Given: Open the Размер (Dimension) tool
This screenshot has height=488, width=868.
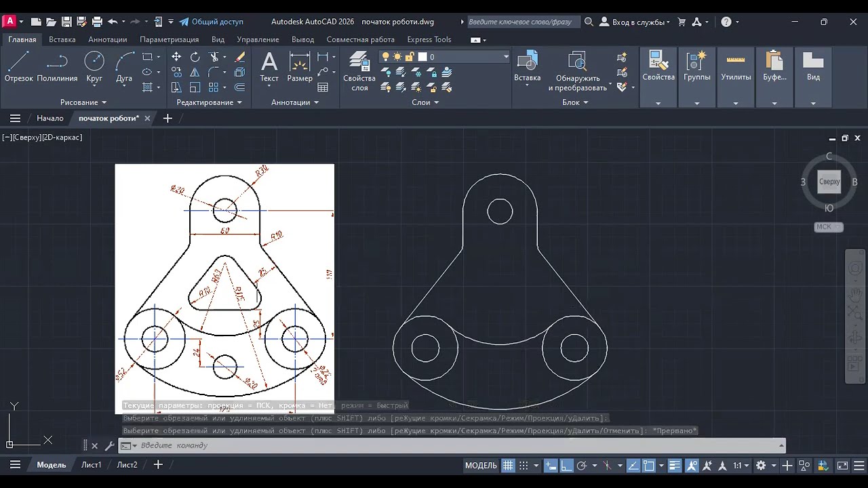Looking at the screenshot, I should (x=300, y=66).
